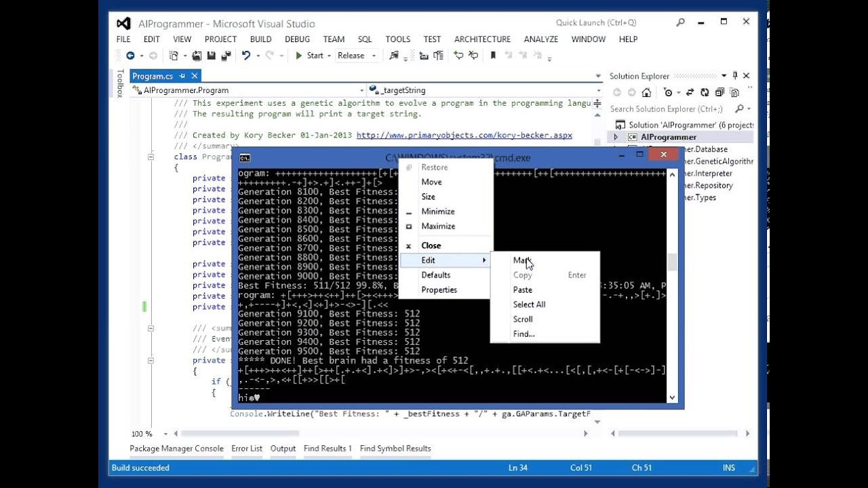Click the Save All toolbar icon
Viewport: 868px width, 488px height.
coord(226,56)
